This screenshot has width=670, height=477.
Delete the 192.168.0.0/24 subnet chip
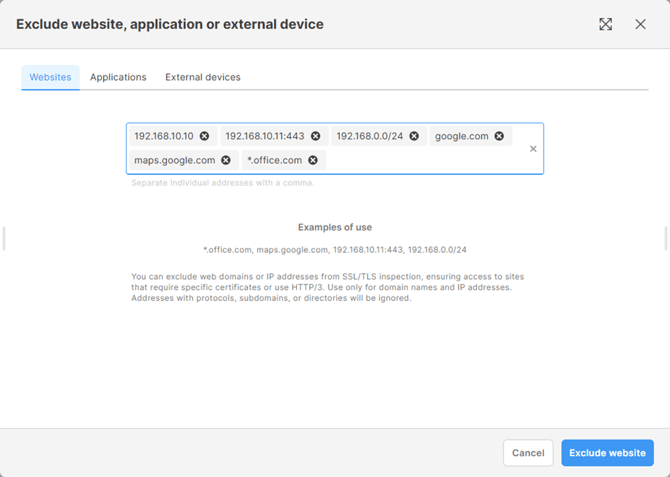pyautogui.click(x=414, y=136)
